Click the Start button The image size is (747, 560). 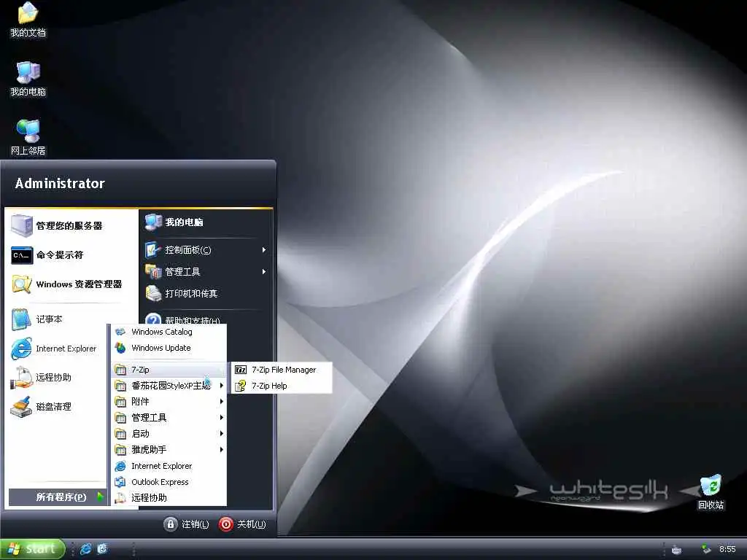[x=32, y=549]
